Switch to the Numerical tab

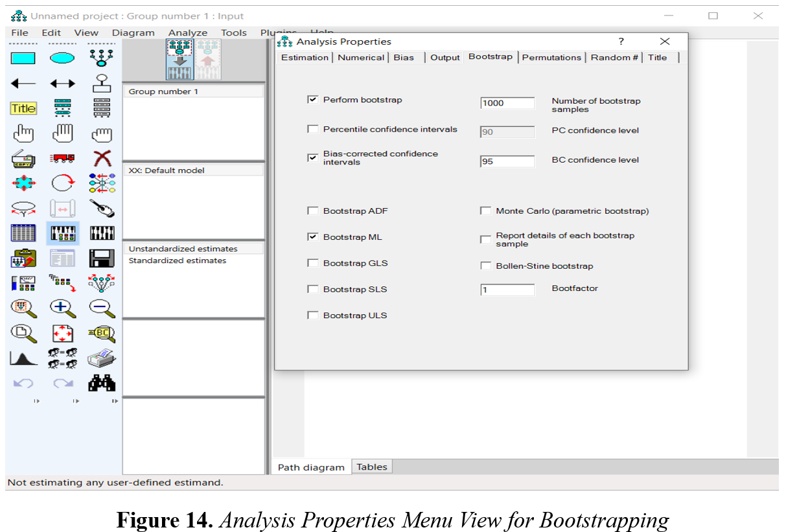click(361, 57)
